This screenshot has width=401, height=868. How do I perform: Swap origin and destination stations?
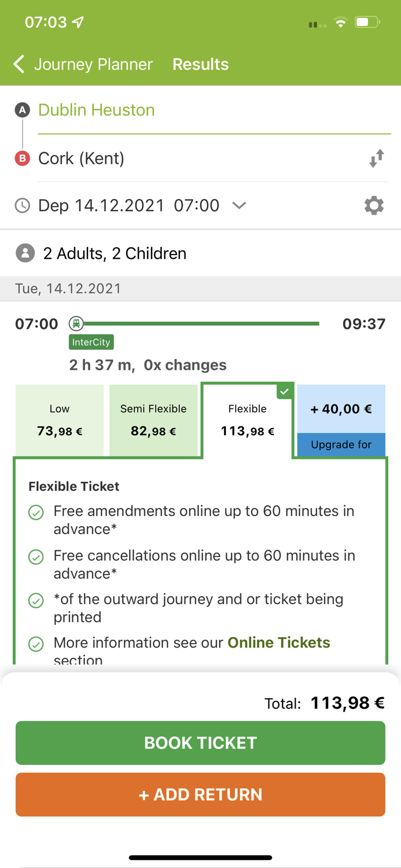click(x=377, y=157)
